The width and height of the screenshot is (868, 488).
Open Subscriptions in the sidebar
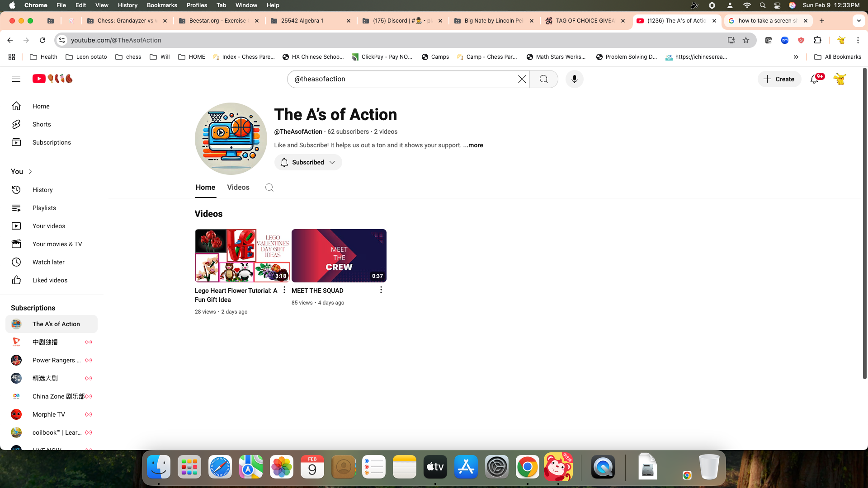click(52, 142)
